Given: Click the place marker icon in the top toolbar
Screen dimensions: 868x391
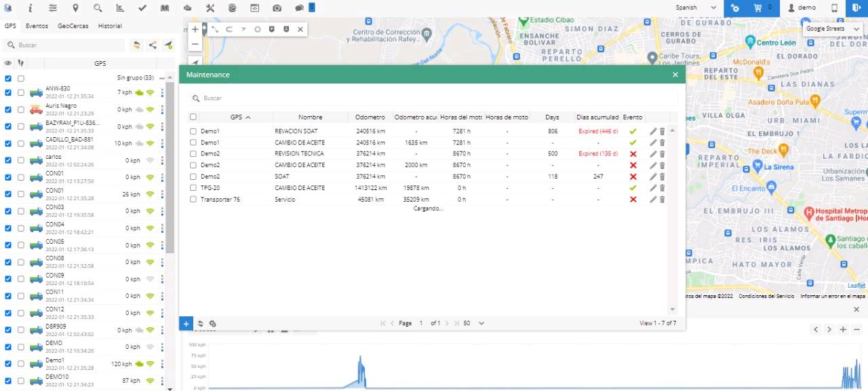Looking at the screenshot, I should pyautogui.click(x=75, y=8).
